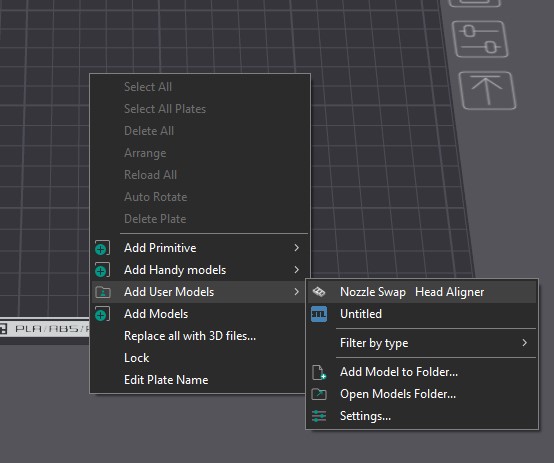
Task: Click the Nozzle Swap model icon
Action: click(x=319, y=292)
